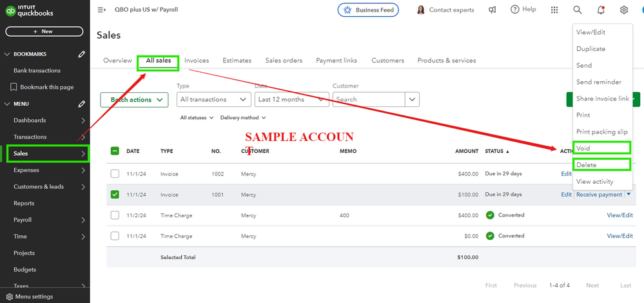Click the + New button

(44, 31)
